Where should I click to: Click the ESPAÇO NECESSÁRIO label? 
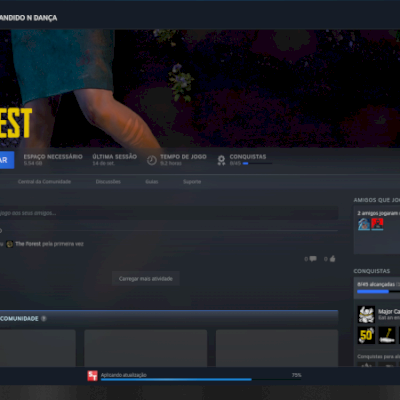pos(53,157)
